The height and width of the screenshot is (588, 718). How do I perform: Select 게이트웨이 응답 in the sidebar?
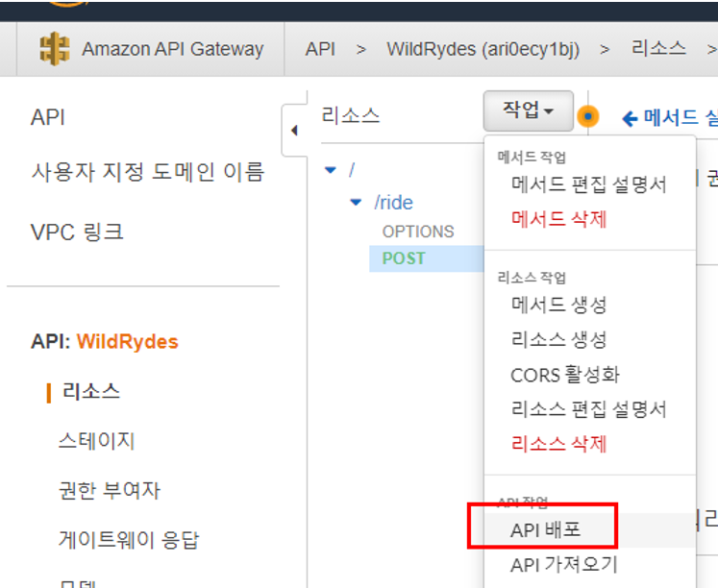click(129, 540)
